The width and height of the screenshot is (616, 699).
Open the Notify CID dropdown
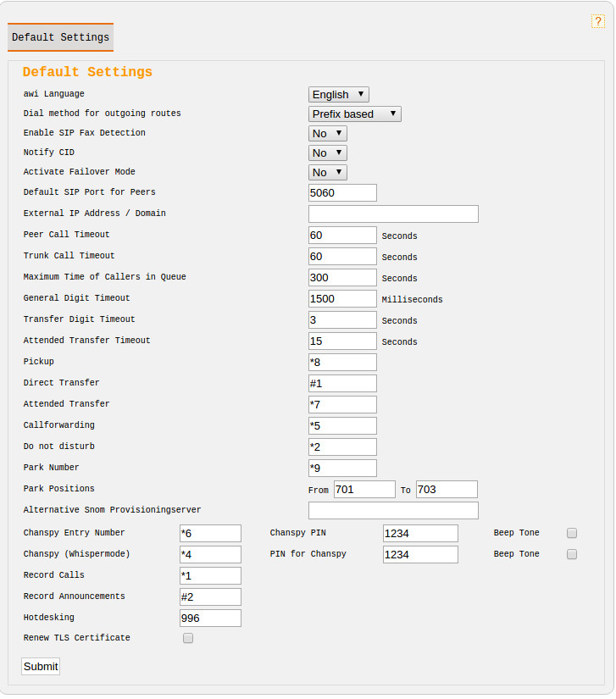tap(327, 153)
